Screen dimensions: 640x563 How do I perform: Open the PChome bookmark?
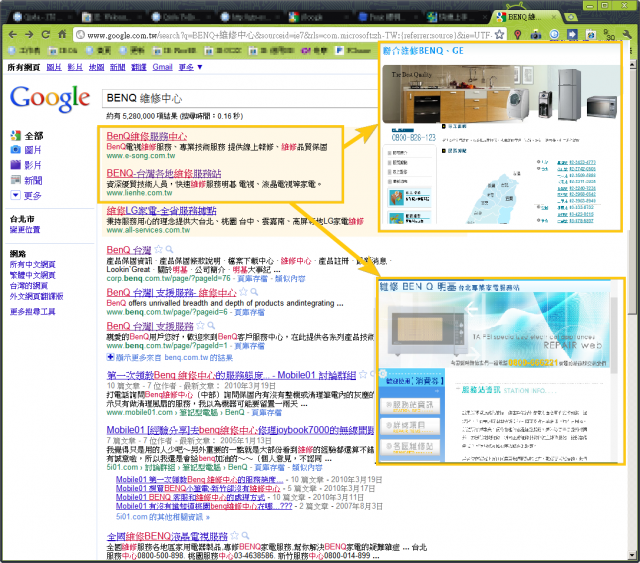coord(353,51)
